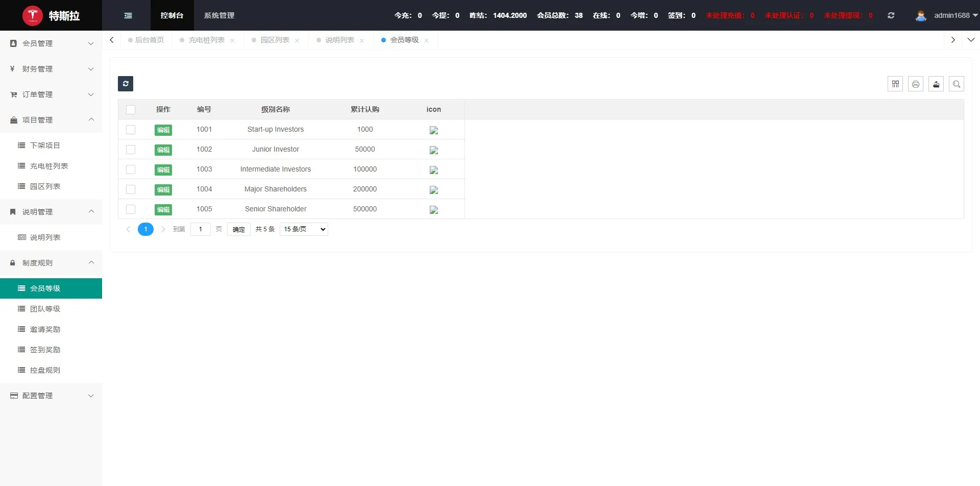
Task: Check the row for 1003 Intermediate Investors
Action: click(131, 169)
